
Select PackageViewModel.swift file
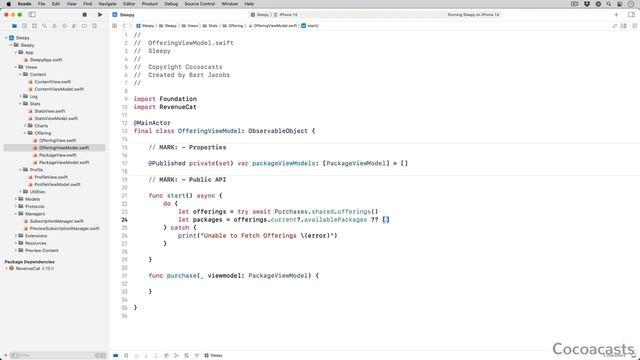[x=64, y=162]
